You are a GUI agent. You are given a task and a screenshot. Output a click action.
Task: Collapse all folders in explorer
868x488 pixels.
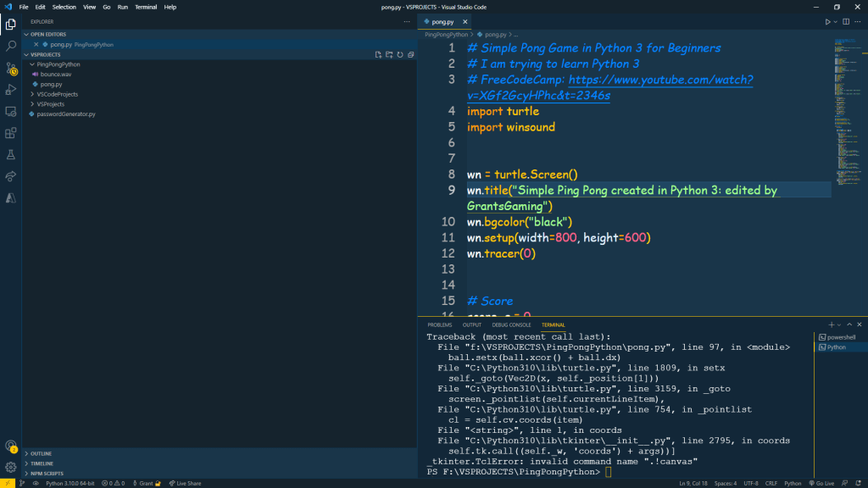[411, 54]
